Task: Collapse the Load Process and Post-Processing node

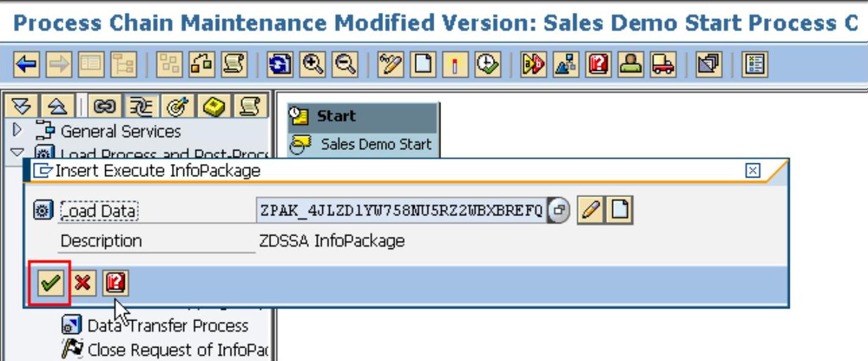Action: point(17,152)
